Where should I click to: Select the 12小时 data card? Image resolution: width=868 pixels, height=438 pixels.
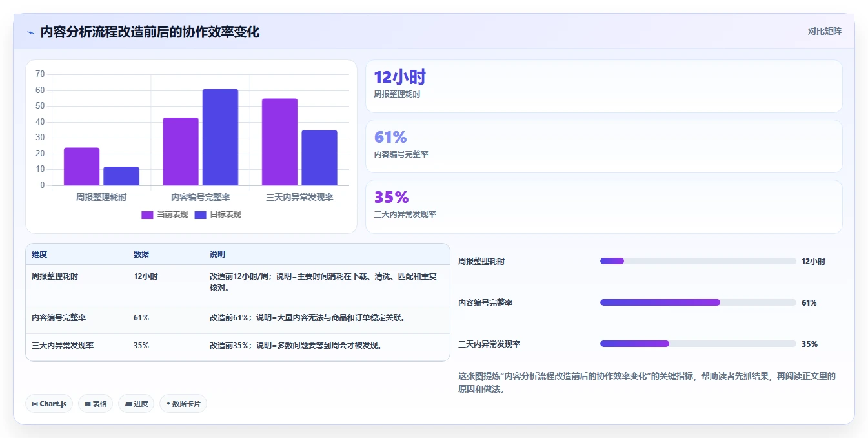point(604,87)
